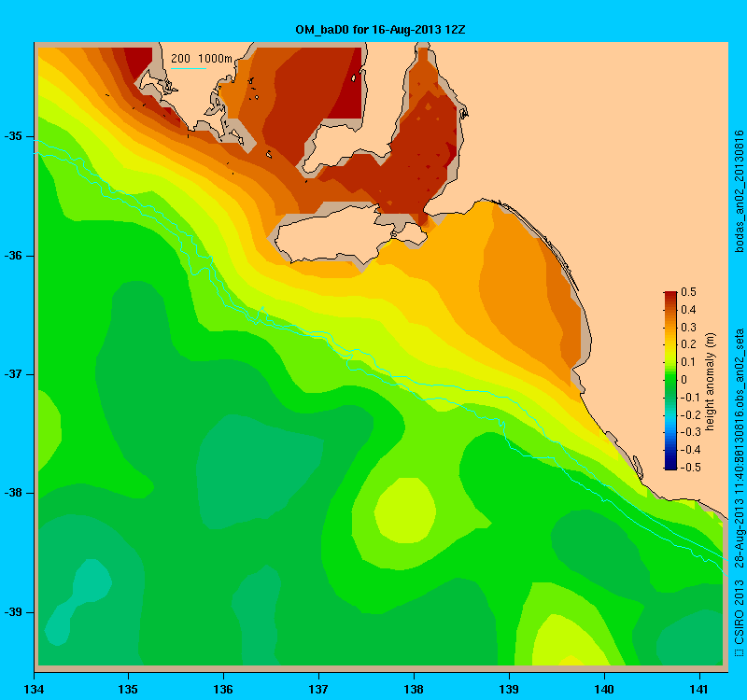Click the '28-Aug-2013 11:40' timestamp side text
The width and height of the screenshot is (747, 700).
click(739, 516)
